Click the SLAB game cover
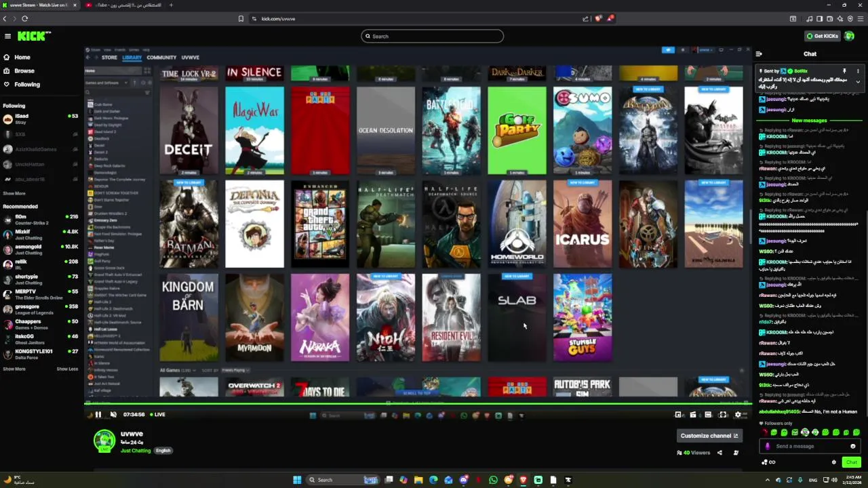Viewport: 868px width, 488px height. pos(517,317)
